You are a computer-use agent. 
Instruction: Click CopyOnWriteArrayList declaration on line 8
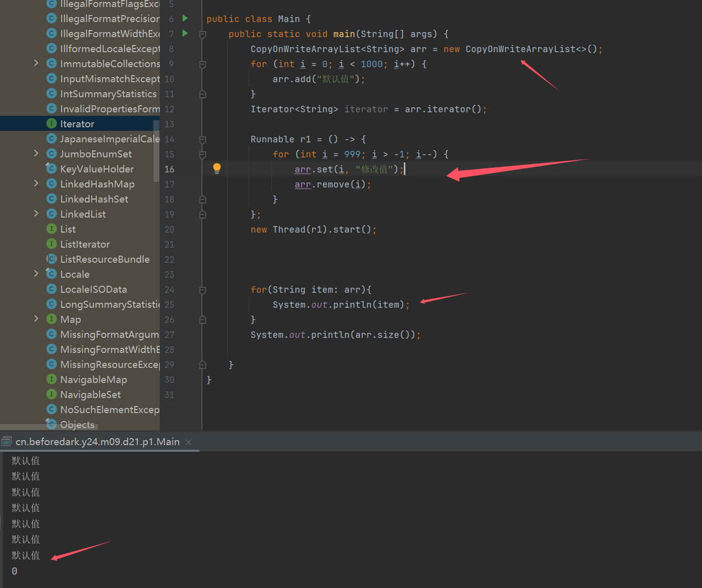pos(426,49)
